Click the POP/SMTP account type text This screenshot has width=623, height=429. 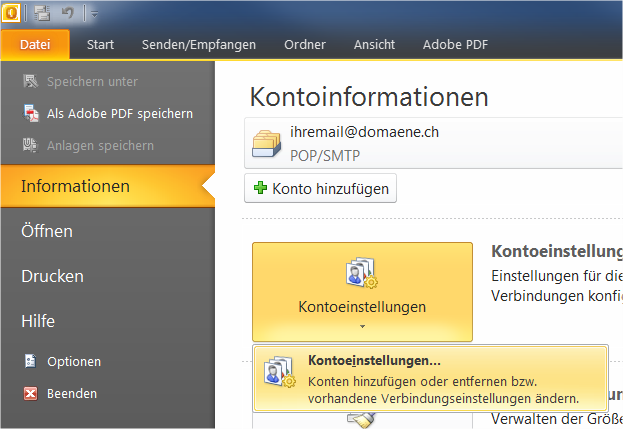(325, 155)
